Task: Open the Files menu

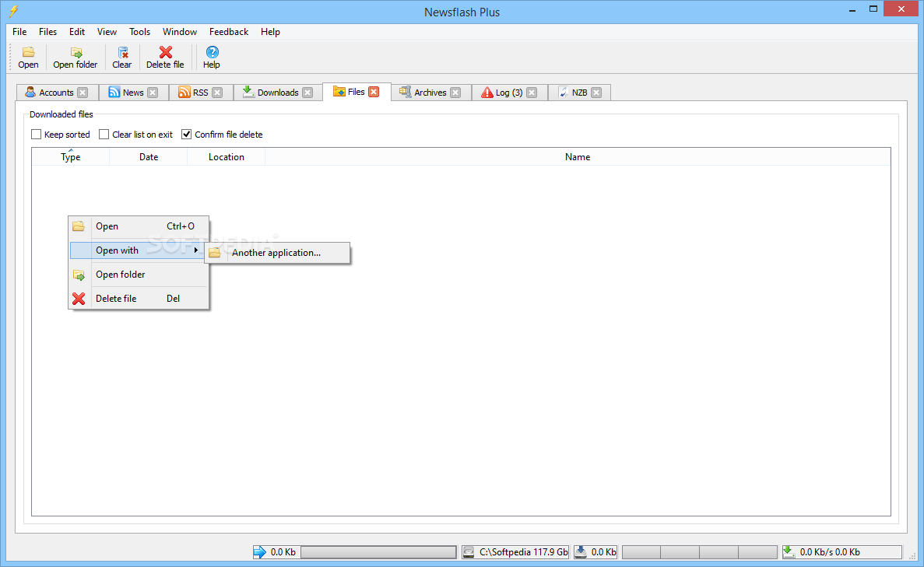Action: (x=47, y=32)
